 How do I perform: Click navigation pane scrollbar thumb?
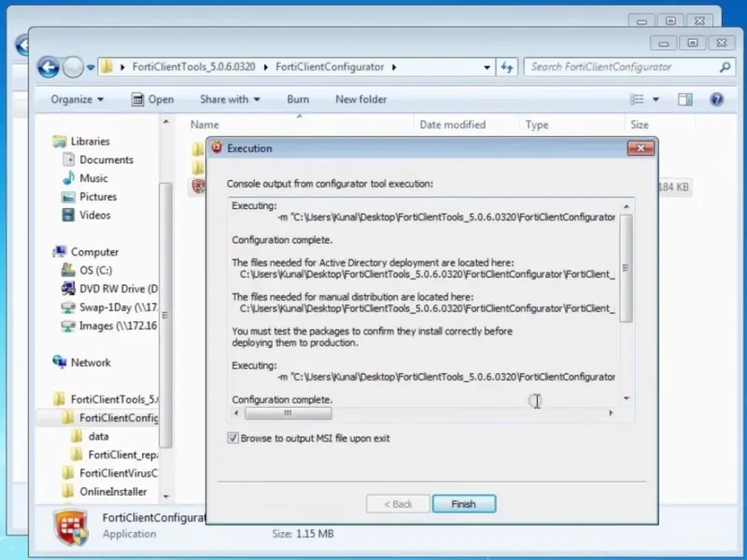165,315
